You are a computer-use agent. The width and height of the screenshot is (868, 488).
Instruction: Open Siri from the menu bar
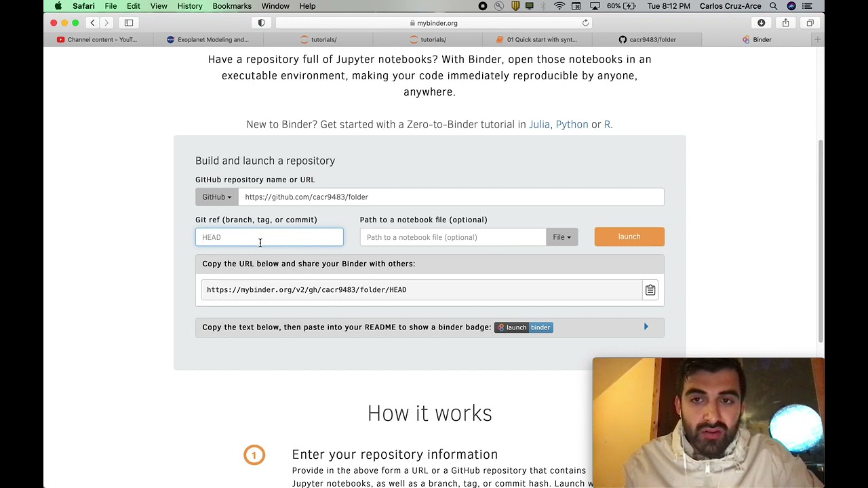pos(791,6)
